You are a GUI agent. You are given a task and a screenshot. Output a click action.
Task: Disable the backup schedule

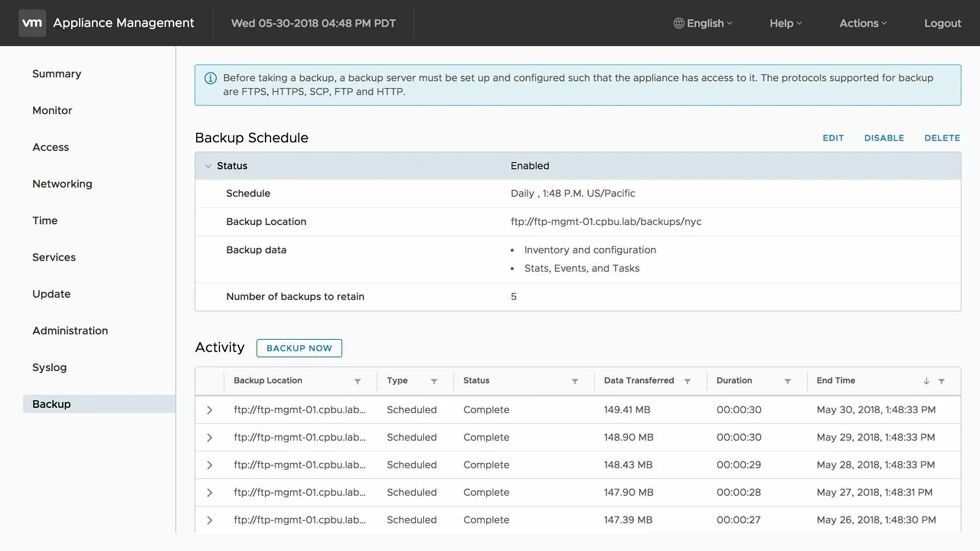pyautogui.click(x=884, y=138)
